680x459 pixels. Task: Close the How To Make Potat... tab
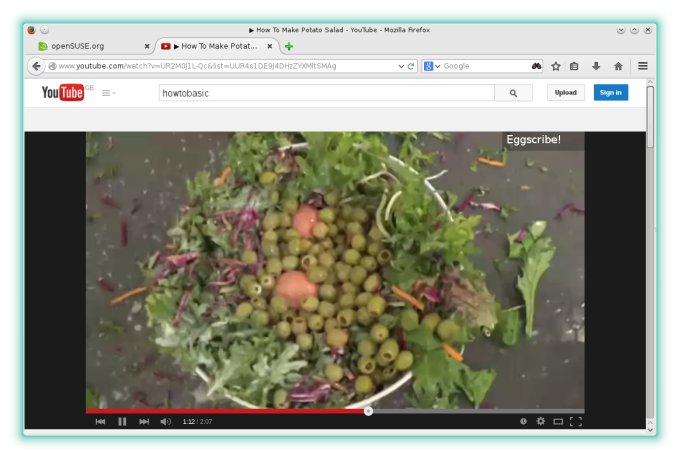[270, 46]
